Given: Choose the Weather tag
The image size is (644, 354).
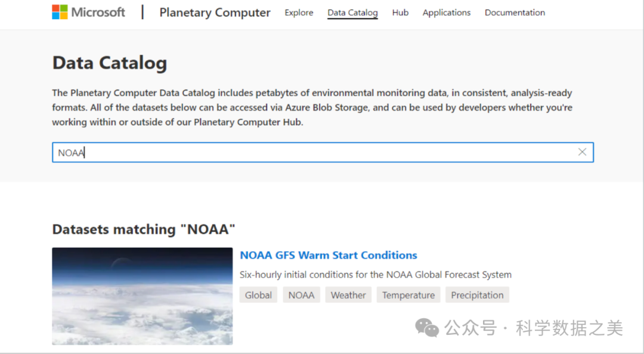Looking at the screenshot, I should click(x=348, y=295).
